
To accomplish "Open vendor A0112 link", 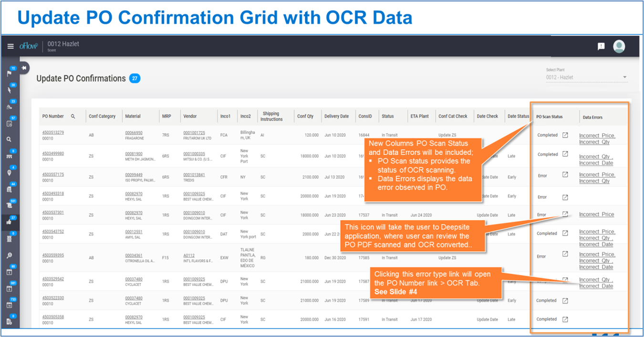I will [189, 255].
